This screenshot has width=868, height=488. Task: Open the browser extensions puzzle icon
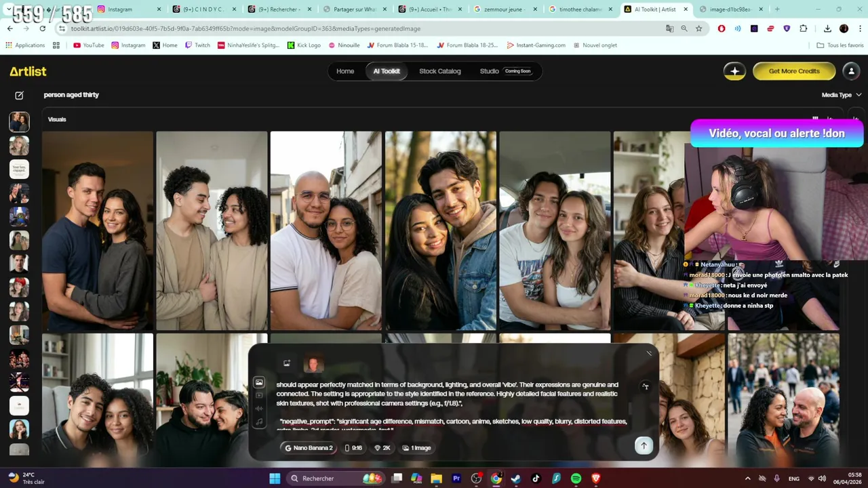click(x=804, y=28)
